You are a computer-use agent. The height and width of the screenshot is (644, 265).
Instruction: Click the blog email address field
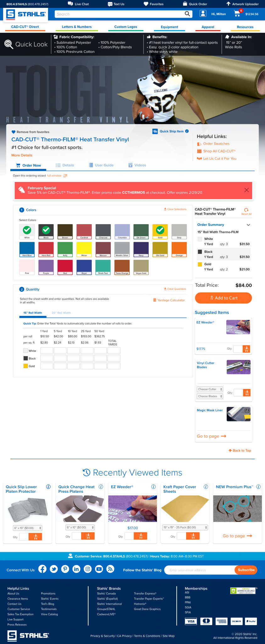[199, 570]
